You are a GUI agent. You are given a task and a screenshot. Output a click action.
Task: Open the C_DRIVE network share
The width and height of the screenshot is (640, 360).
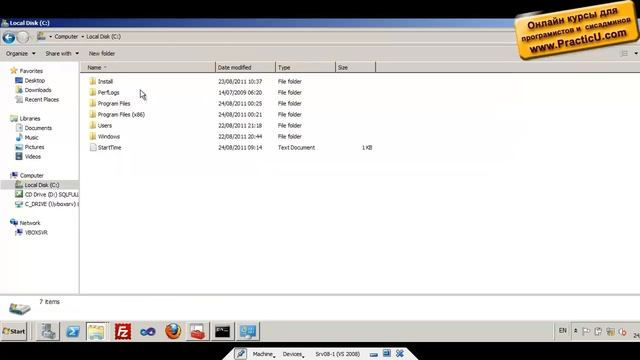(47, 204)
